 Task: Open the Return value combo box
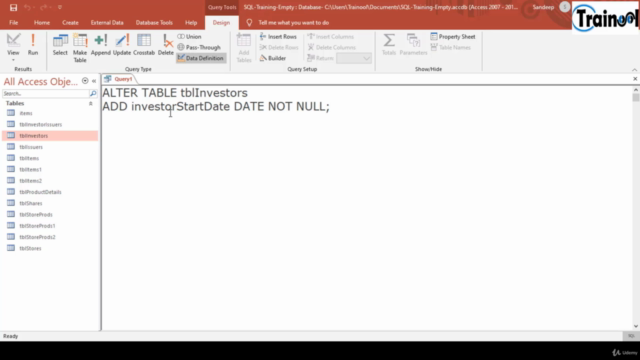coord(353,58)
